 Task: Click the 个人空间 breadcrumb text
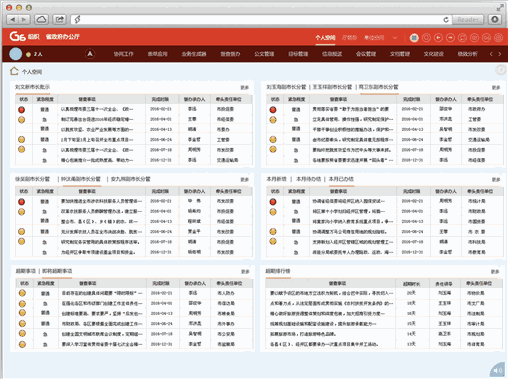point(32,72)
